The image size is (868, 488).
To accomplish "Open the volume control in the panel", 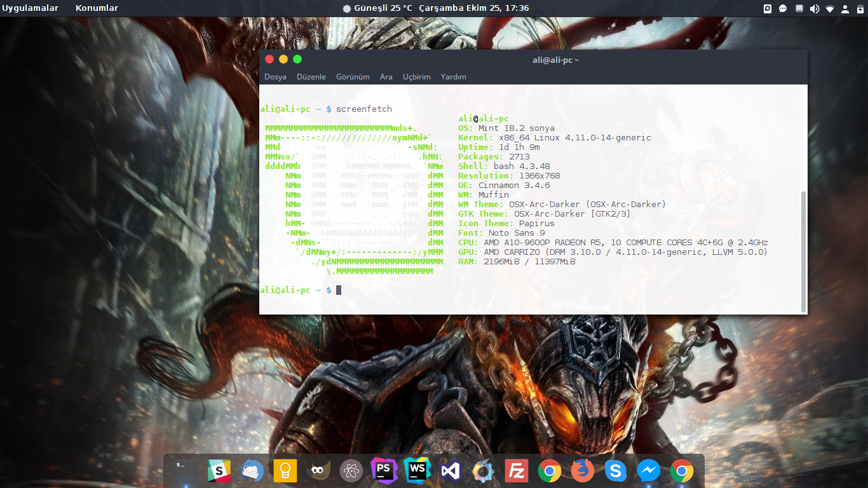I will pyautogui.click(x=815, y=8).
